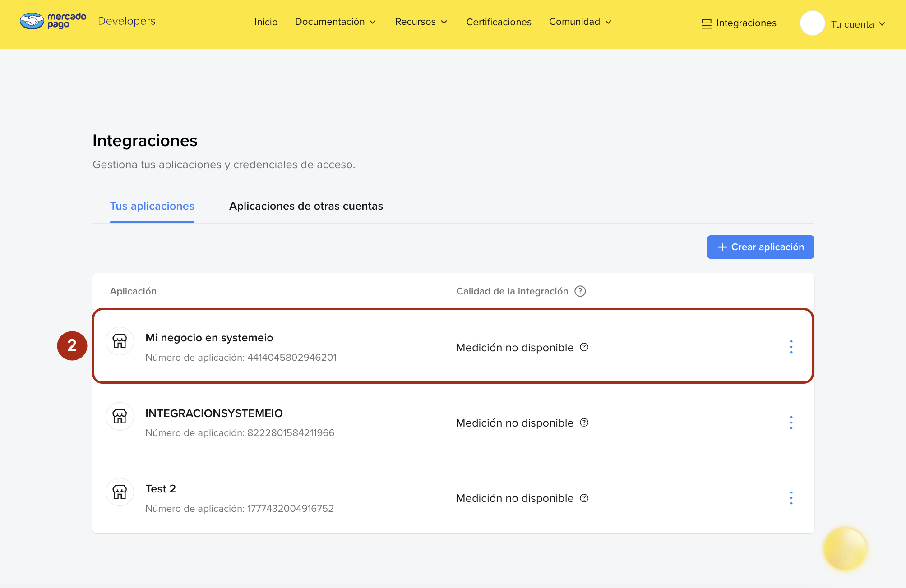Screen dimensions: 906x588
Task: Click info icon in Test 2 row
Action: coord(584,498)
